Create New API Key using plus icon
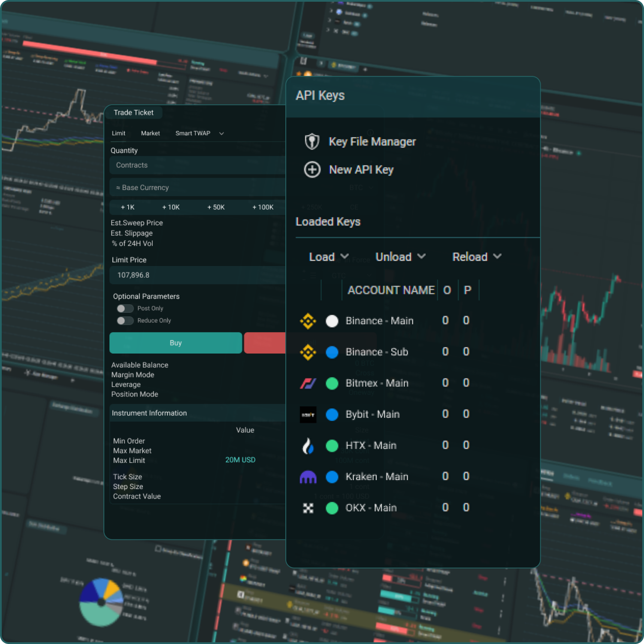The height and width of the screenshot is (644, 644). [312, 169]
